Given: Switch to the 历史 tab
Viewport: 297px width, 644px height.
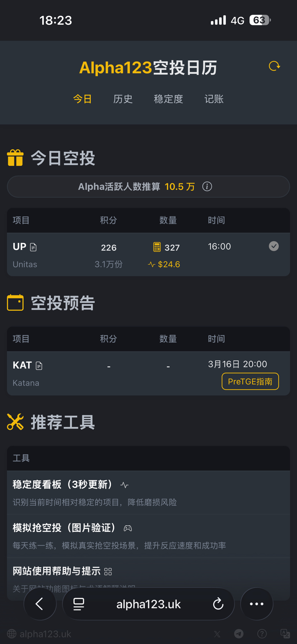Looking at the screenshot, I should pos(123,99).
